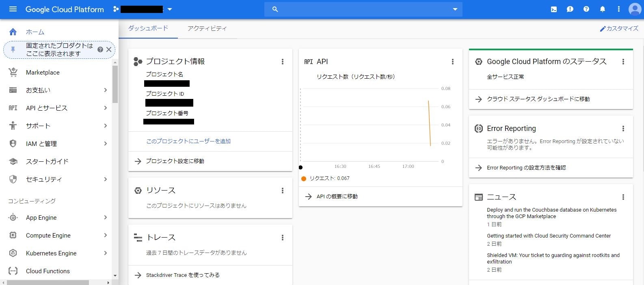Click the Cloud Functions icon

(13, 271)
